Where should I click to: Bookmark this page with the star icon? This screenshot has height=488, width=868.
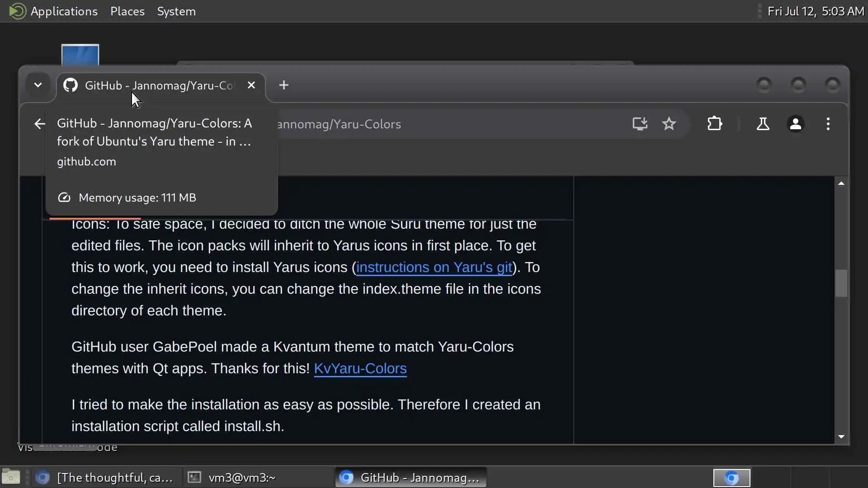(669, 124)
